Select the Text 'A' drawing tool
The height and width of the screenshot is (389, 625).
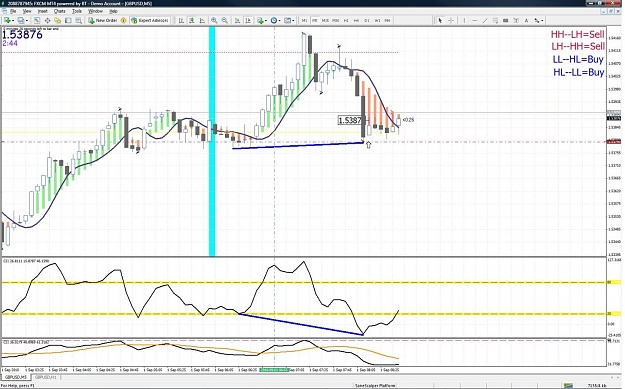click(x=526, y=20)
